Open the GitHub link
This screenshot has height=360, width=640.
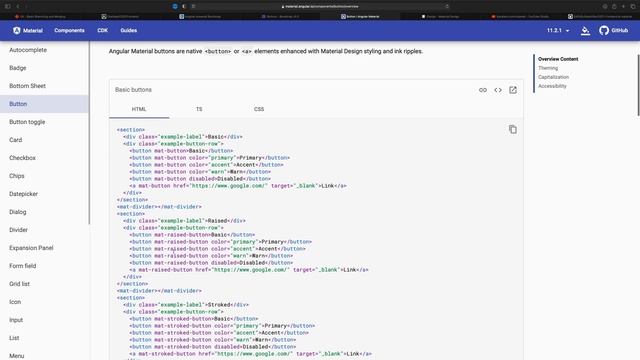coord(613,30)
